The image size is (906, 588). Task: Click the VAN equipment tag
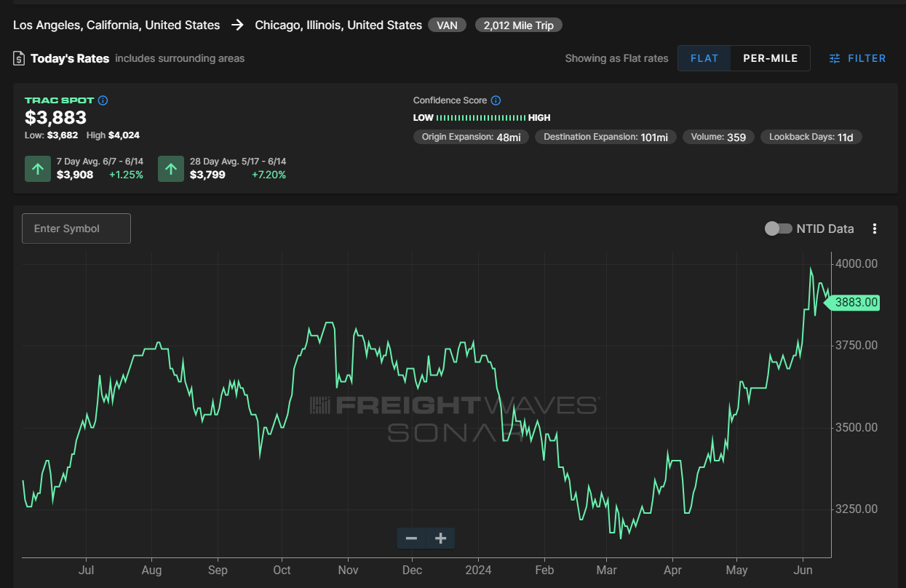point(448,25)
